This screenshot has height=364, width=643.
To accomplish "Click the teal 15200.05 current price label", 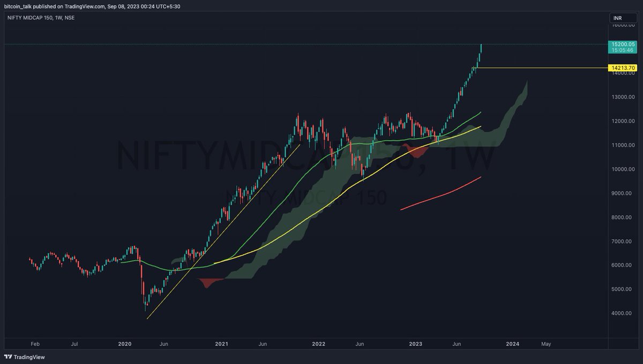I will [623, 44].
